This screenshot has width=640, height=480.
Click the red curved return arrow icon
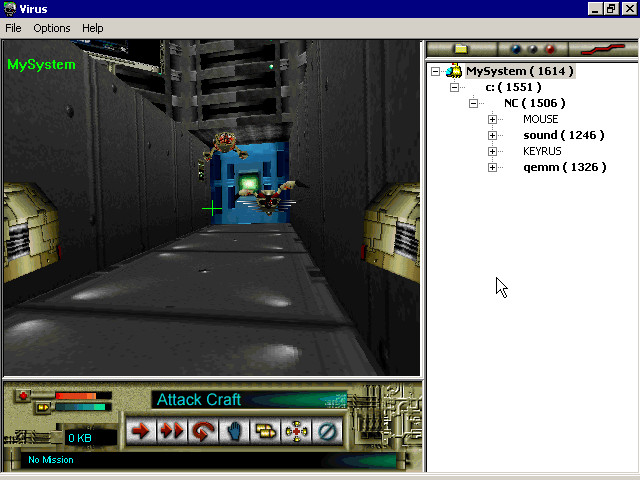pyautogui.click(x=203, y=431)
